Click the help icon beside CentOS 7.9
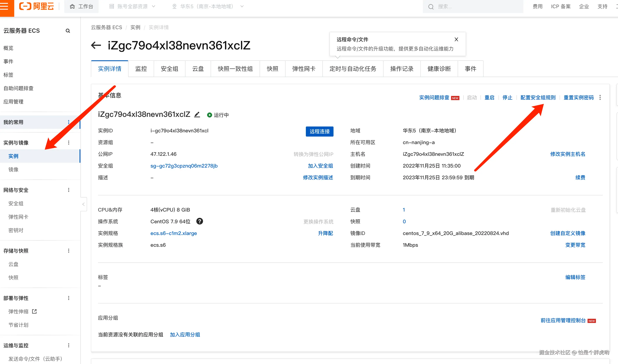 tap(200, 221)
